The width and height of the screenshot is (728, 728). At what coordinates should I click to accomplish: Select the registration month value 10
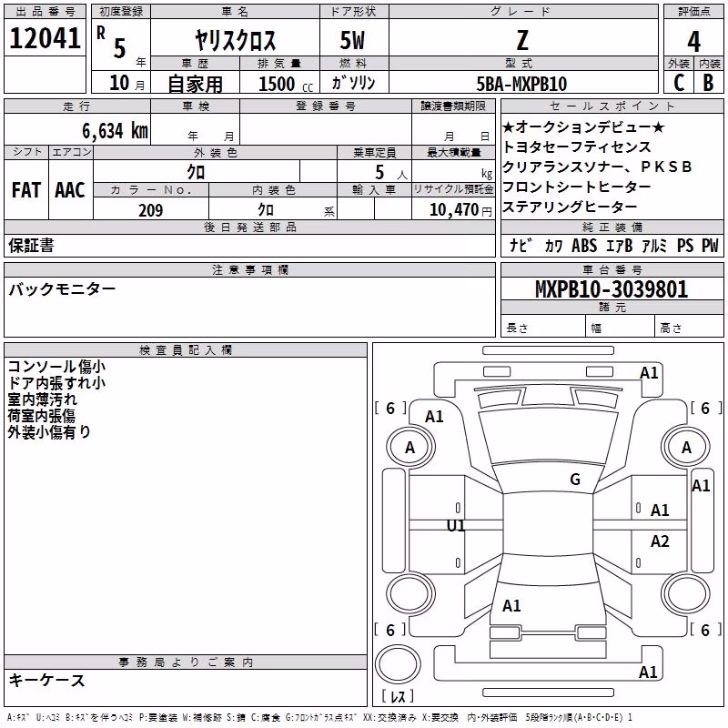[119, 83]
